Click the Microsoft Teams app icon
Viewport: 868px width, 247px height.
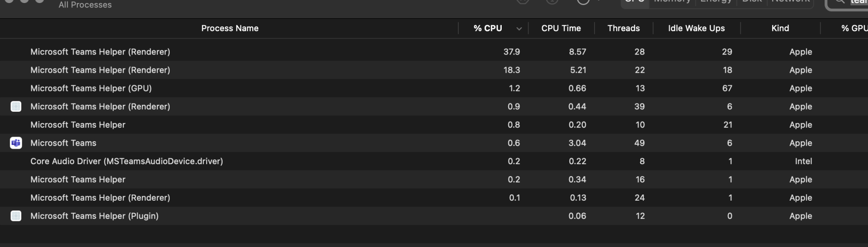[x=16, y=143]
